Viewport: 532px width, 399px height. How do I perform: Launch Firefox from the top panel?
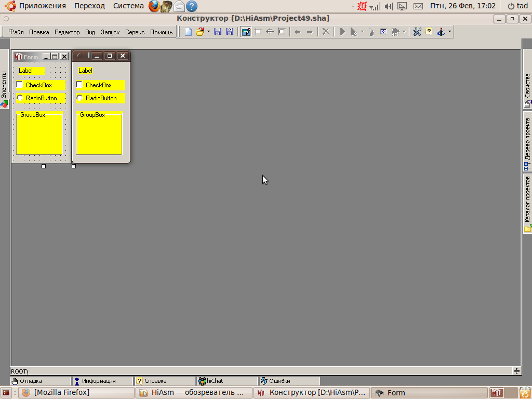coord(154,6)
